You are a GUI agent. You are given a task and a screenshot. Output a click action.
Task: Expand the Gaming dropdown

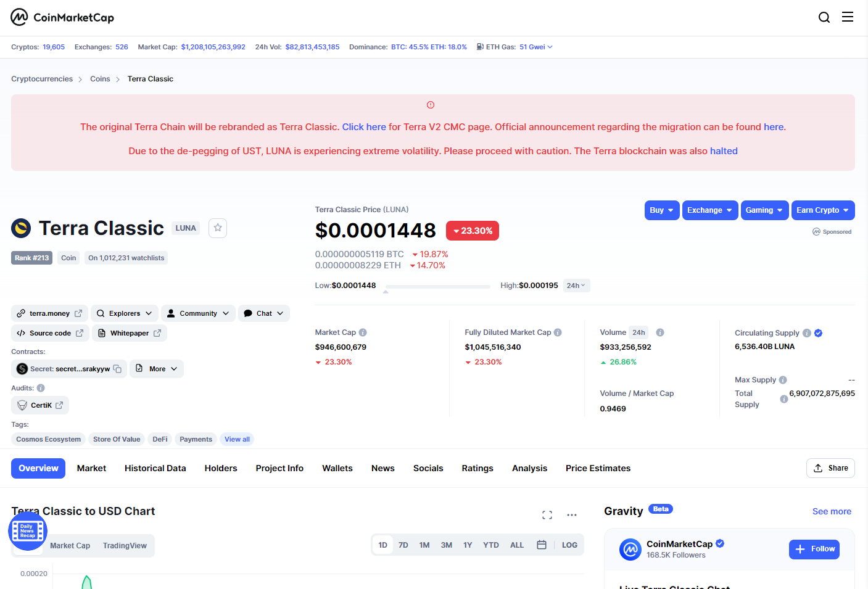[764, 210]
